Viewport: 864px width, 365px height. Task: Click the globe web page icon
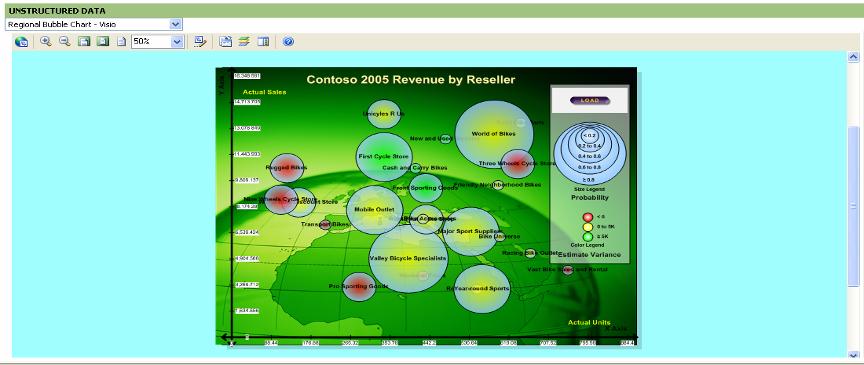21,41
